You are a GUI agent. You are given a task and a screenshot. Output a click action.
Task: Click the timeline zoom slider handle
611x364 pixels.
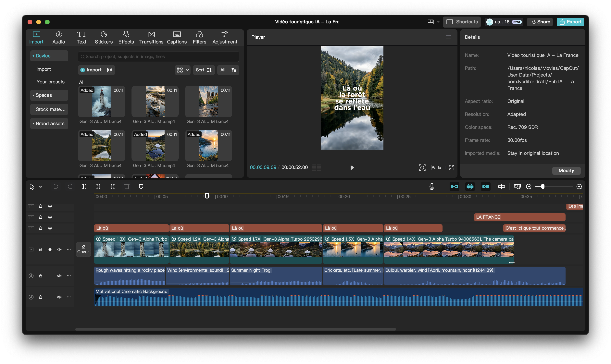point(543,187)
